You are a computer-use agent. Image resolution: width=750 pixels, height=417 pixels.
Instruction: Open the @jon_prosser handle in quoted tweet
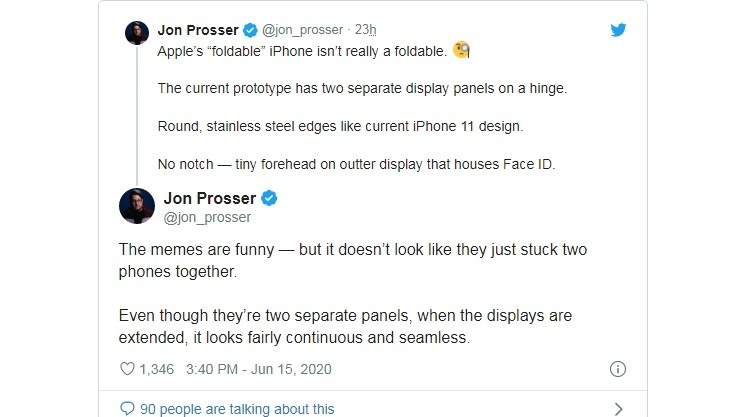click(x=302, y=30)
